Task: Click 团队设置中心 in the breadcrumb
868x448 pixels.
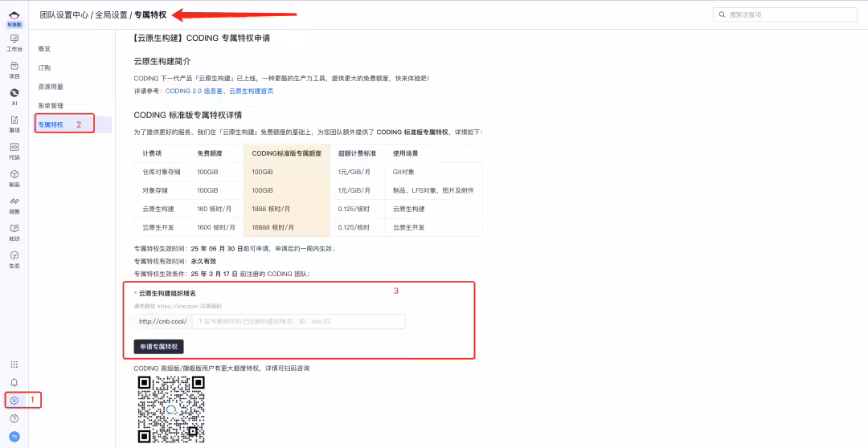Action: click(x=64, y=15)
